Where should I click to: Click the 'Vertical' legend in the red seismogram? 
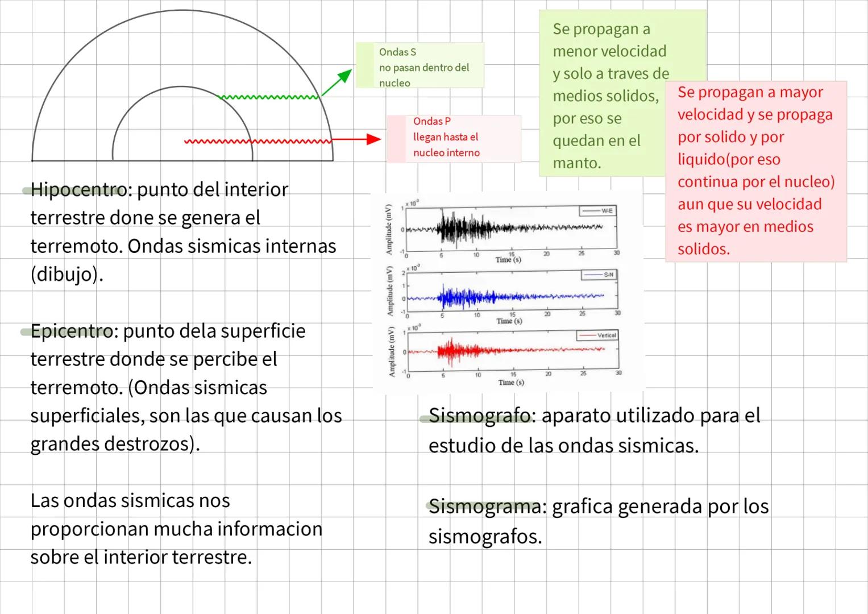coord(597,335)
